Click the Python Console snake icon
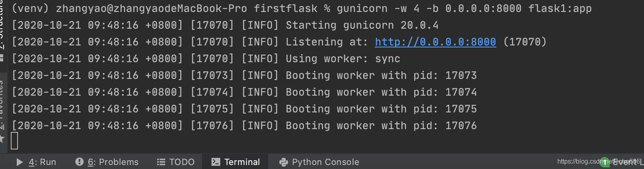The image size is (644, 169). (x=284, y=162)
